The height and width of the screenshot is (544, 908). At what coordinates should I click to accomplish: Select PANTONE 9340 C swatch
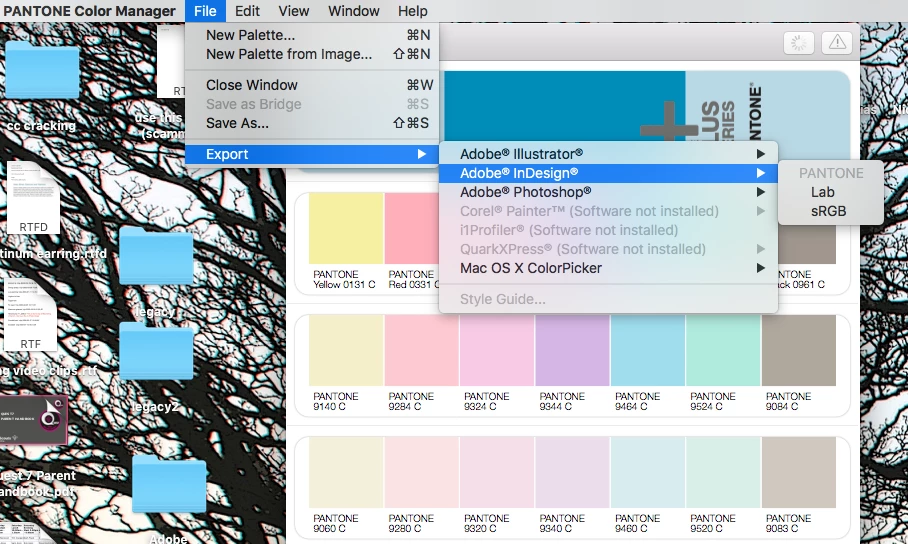tap(572, 473)
